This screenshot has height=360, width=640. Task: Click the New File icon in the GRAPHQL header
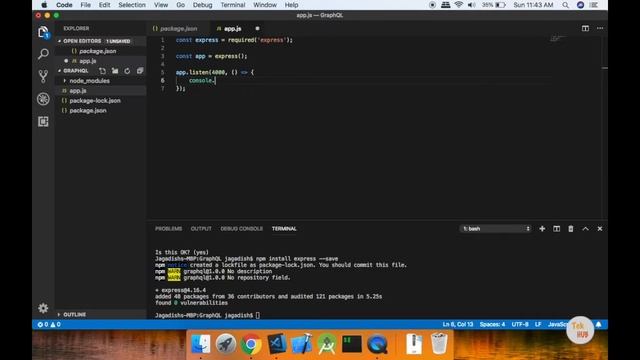pyautogui.click(x=102, y=71)
